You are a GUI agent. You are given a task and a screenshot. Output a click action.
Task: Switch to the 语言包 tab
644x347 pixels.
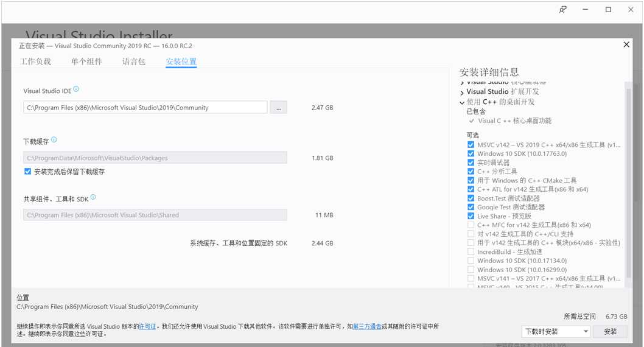tap(134, 61)
